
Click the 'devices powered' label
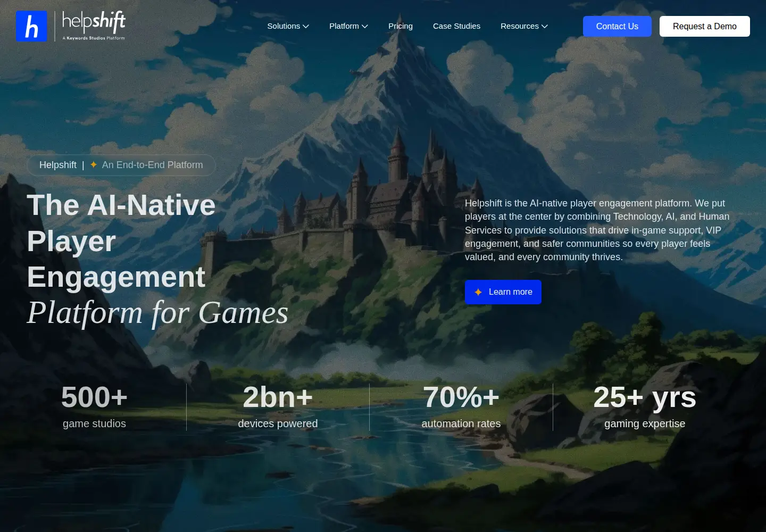278,423
